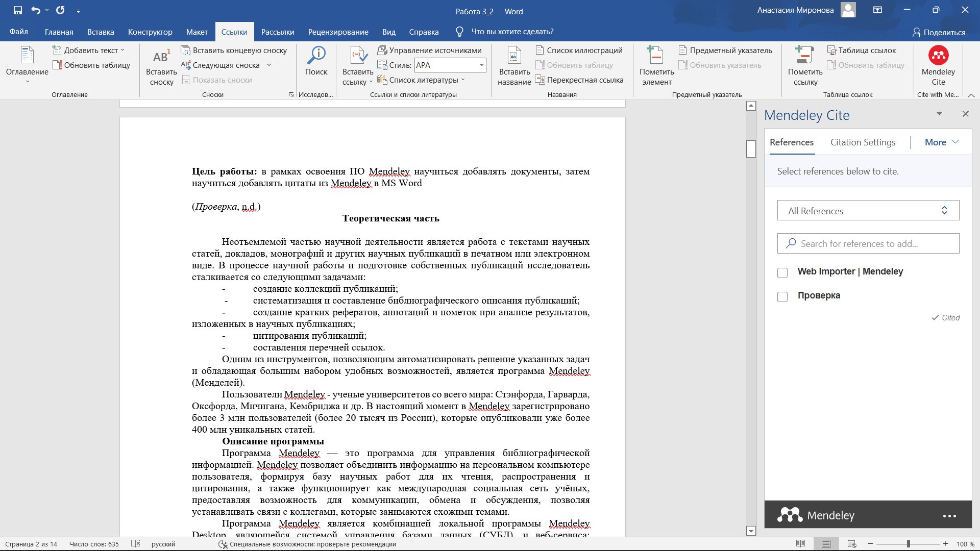Click Вставить концевую сноску

(234, 50)
